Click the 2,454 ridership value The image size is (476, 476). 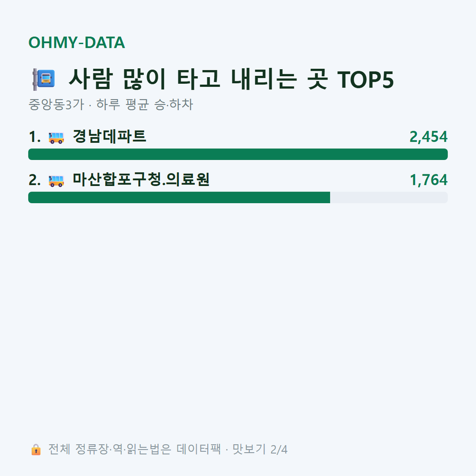pos(428,137)
